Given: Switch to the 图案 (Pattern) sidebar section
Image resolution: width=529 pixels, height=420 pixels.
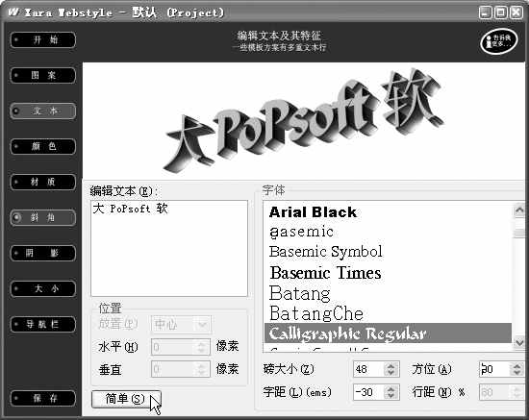Looking at the screenshot, I should point(43,75).
